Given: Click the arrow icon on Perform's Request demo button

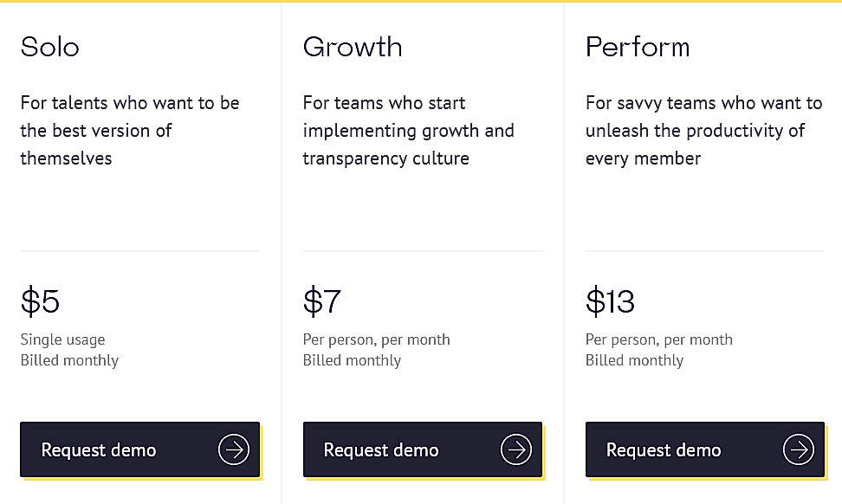Looking at the screenshot, I should (798, 449).
